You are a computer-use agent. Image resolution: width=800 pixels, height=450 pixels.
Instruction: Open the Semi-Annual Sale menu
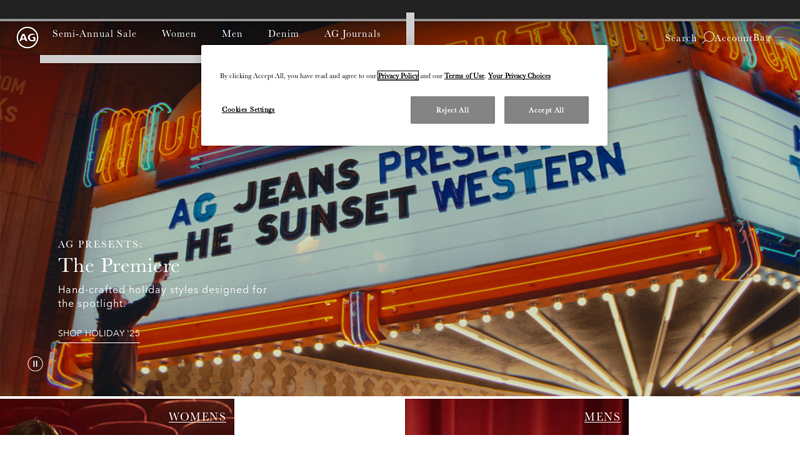click(94, 34)
